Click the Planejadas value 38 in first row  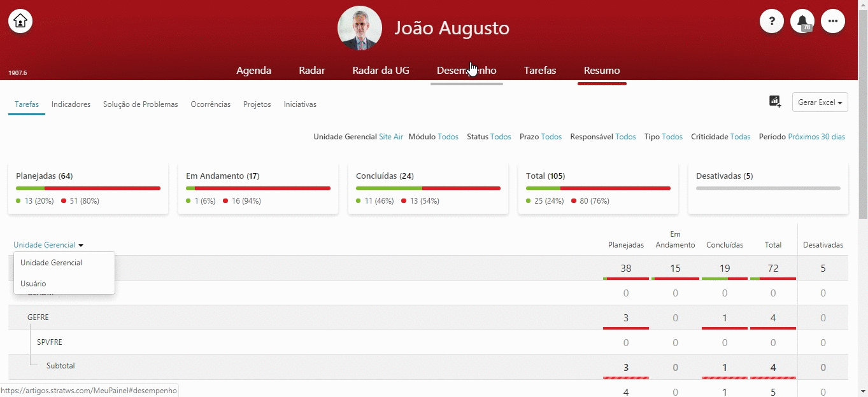[x=626, y=268]
